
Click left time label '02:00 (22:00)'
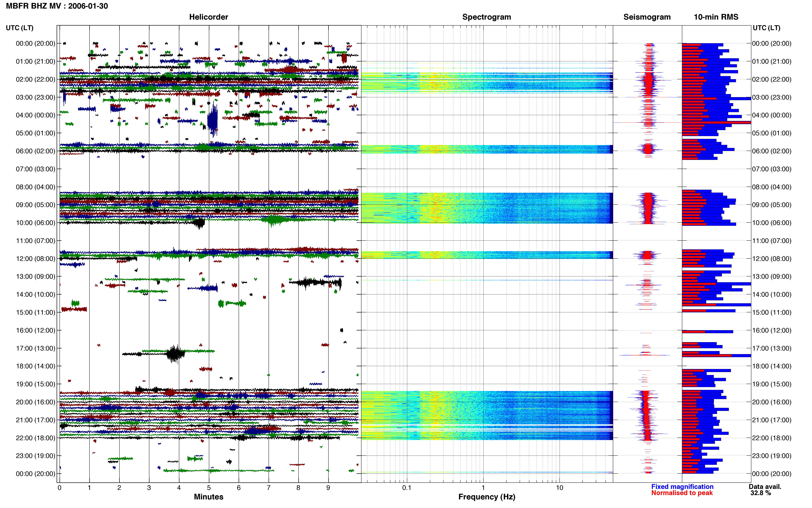[36, 79]
